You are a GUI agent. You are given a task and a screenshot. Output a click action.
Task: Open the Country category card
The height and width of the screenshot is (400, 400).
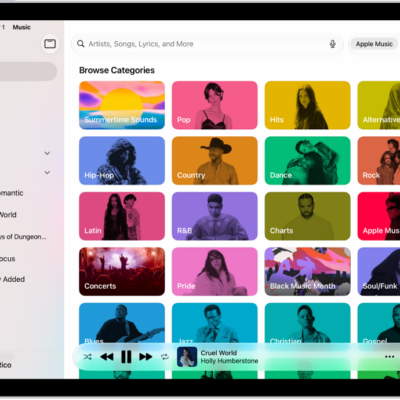tap(215, 161)
